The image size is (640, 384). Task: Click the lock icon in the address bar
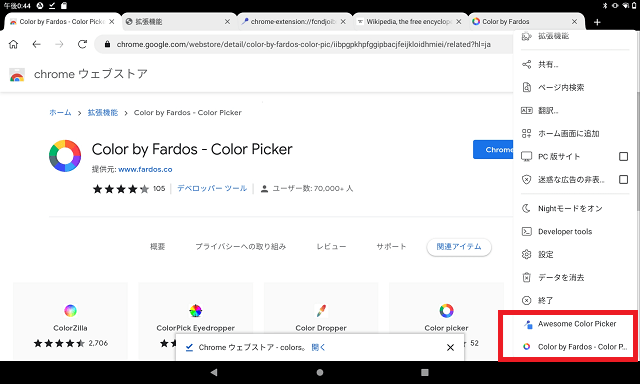tap(107, 44)
